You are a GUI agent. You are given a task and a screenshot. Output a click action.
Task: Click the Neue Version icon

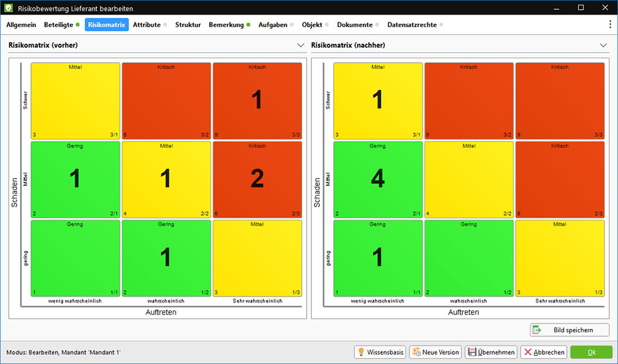(416, 352)
